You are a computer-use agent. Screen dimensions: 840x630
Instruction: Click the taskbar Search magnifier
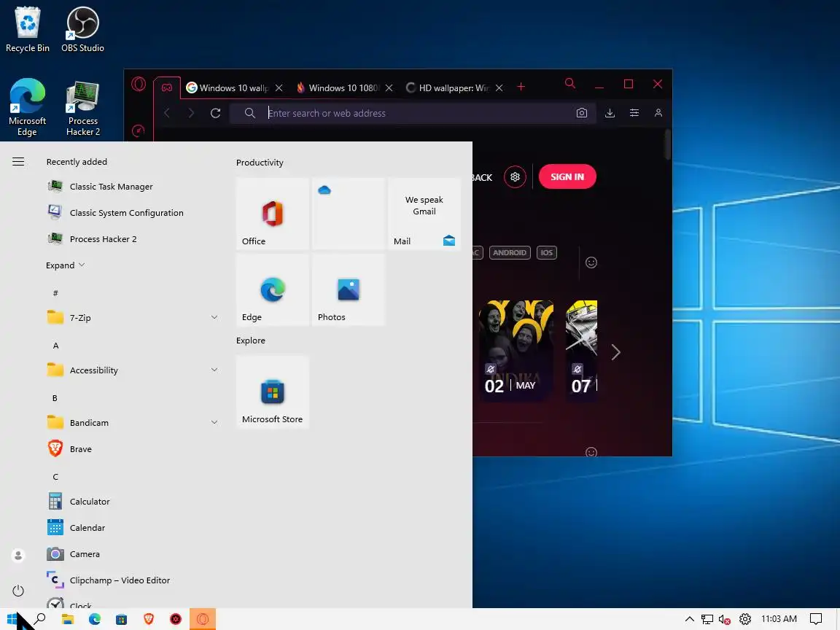[40, 619]
